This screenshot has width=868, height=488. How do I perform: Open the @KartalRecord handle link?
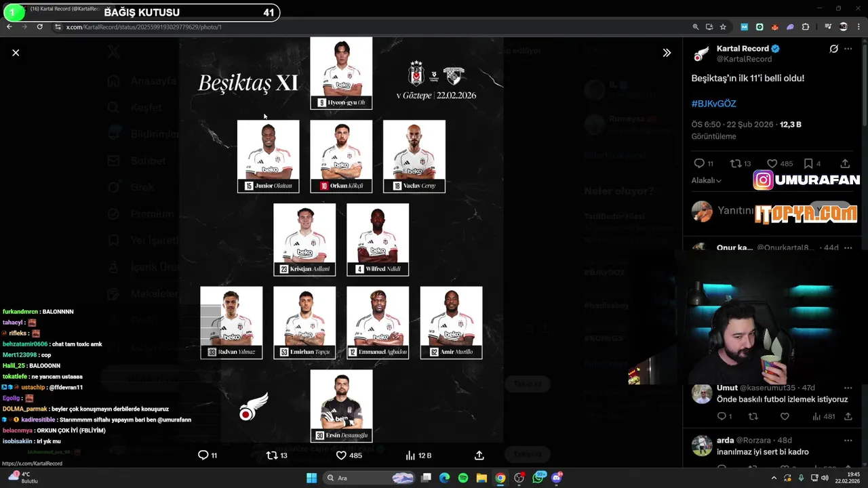pyautogui.click(x=744, y=60)
